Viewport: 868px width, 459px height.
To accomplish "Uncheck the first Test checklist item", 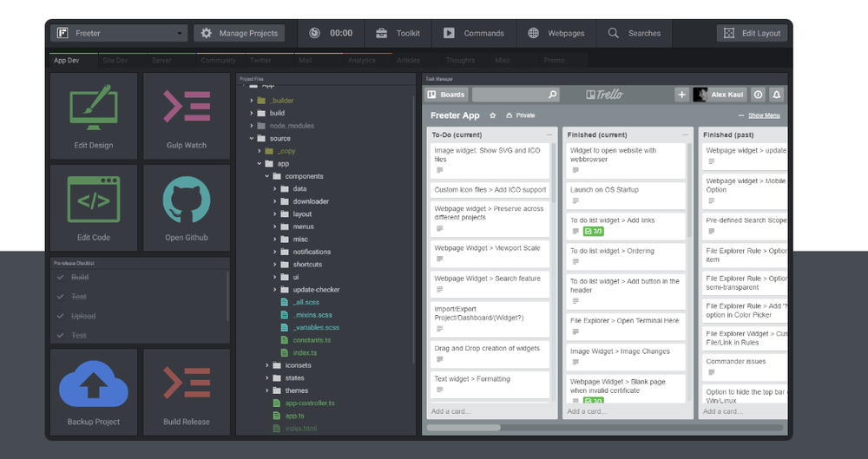I will pos(61,297).
